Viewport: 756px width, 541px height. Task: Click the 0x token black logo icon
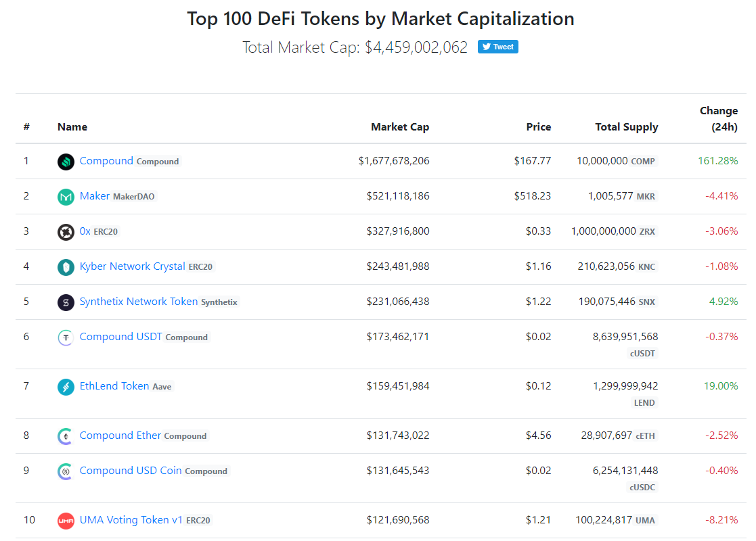66,232
